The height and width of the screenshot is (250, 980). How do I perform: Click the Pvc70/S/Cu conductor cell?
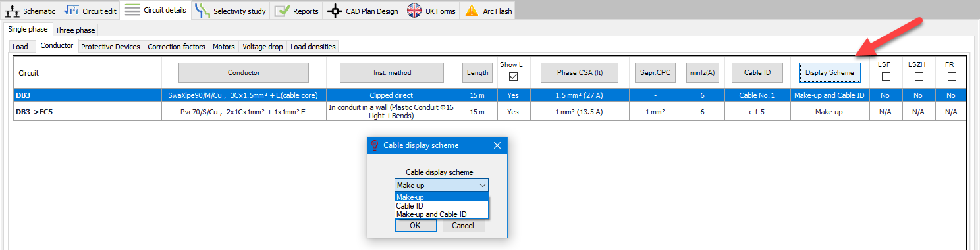pos(244,112)
